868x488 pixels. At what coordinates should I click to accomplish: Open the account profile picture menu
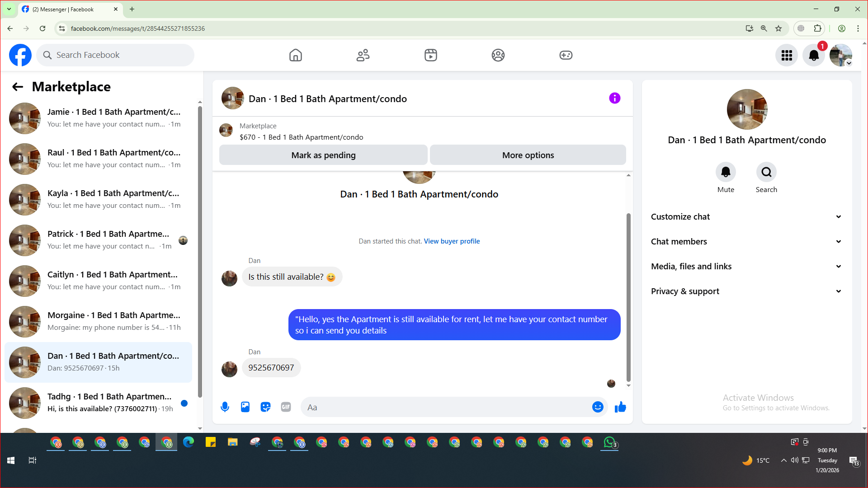(841, 55)
